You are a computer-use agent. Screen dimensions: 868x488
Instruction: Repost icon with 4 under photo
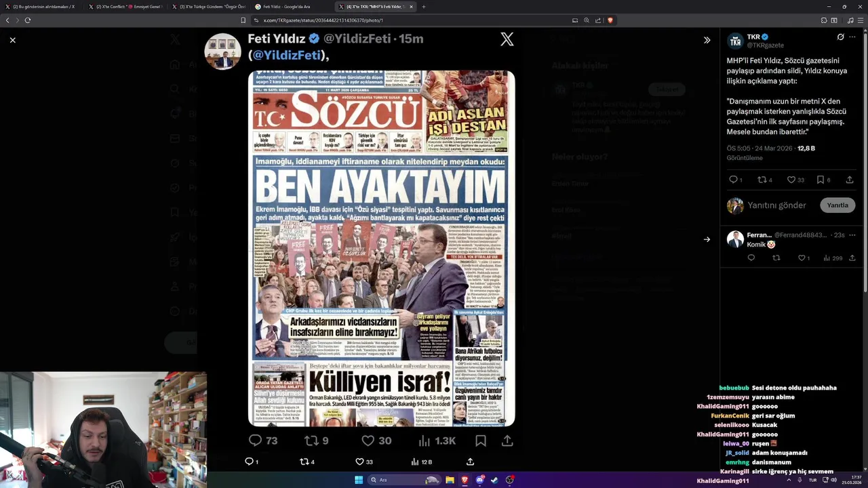click(x=307, y=462)
